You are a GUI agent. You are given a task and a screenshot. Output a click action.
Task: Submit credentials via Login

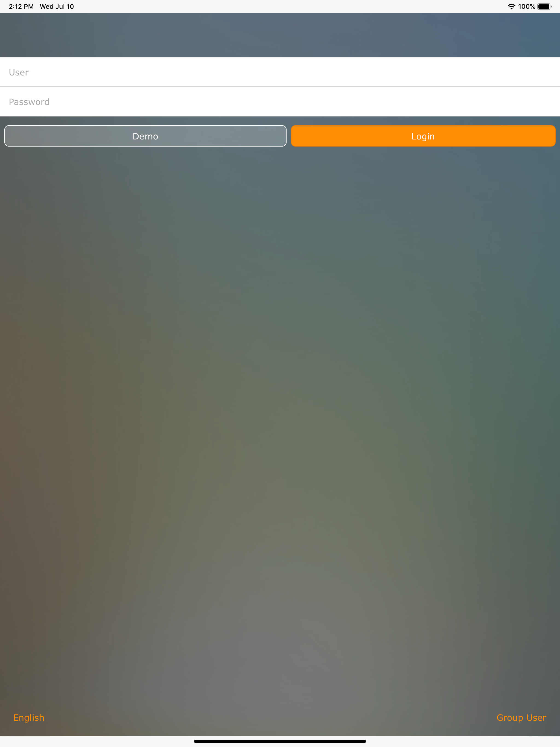tap(423, 136)
